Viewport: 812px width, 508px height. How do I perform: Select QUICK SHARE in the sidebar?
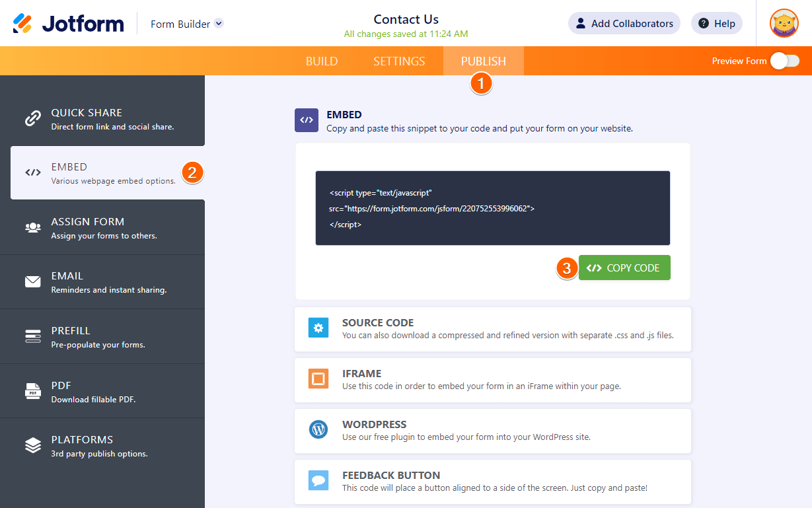click(102, 119)
